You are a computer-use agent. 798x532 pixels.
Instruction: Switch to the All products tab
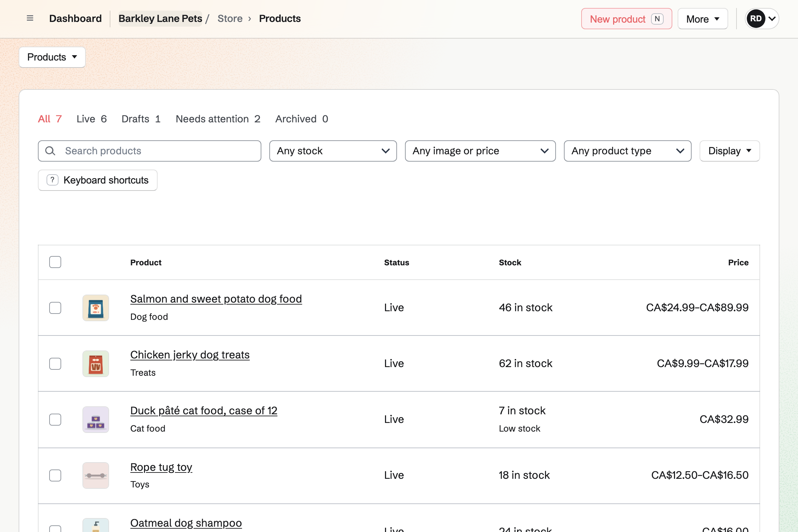pos(50,119)
